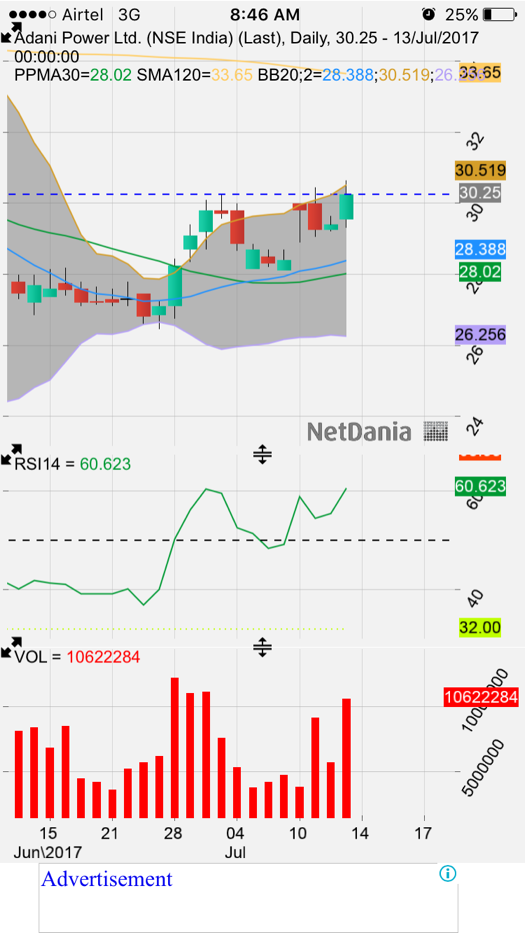Screen dimensions: 525x933
Task: Tap the 3G network indicator
Action: coord(129,14)
